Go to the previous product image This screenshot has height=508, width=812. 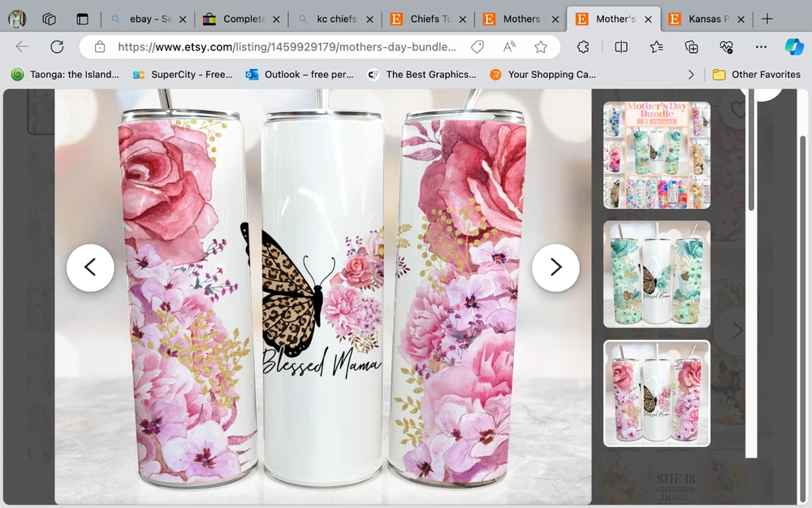click(x=90, y=267)
